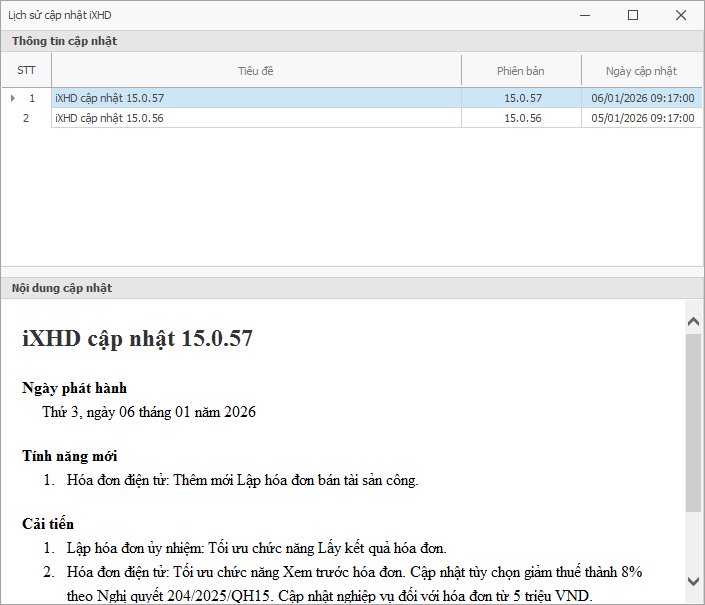Click date cell 05/01/2026 09:17:00
The height and width of the screenshot is (605, 705).
tap(642, 118)
